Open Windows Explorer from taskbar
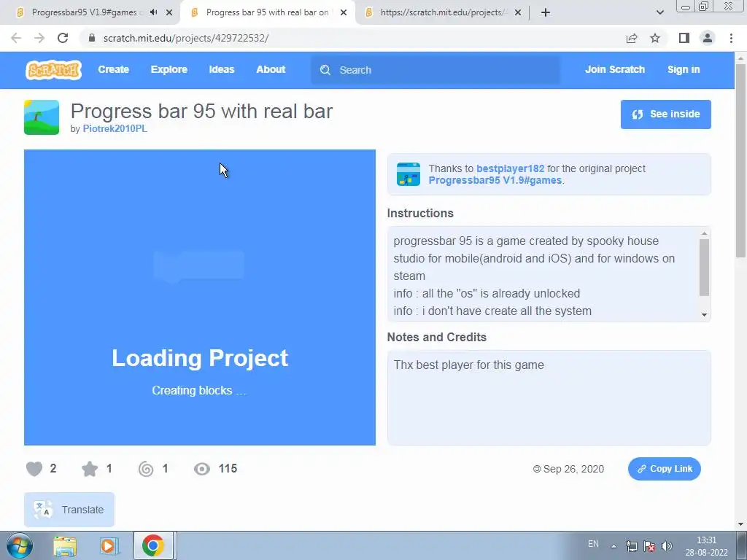 65,547
